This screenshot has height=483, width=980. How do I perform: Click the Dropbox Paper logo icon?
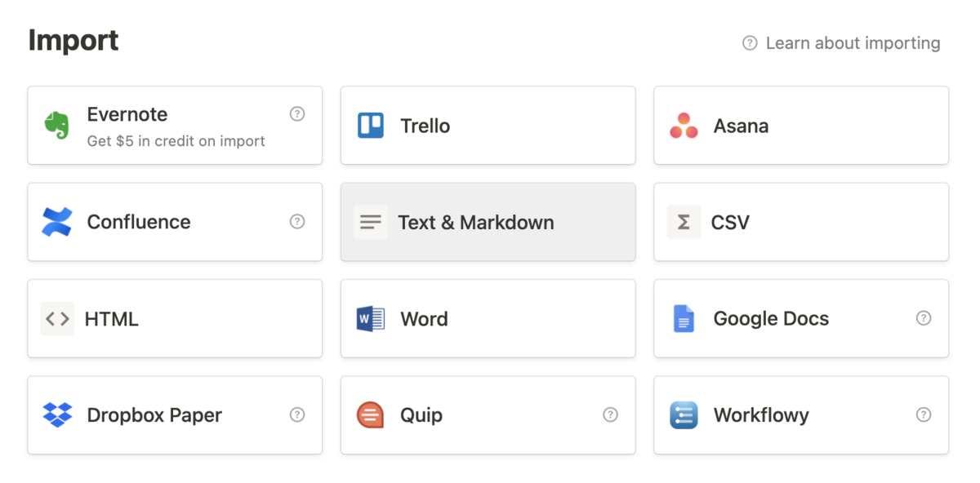[x=57, y=415]
